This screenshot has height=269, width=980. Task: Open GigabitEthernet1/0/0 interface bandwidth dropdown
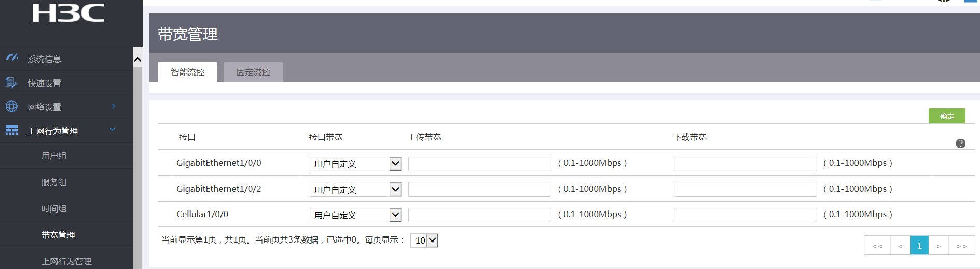coord(355,164)
